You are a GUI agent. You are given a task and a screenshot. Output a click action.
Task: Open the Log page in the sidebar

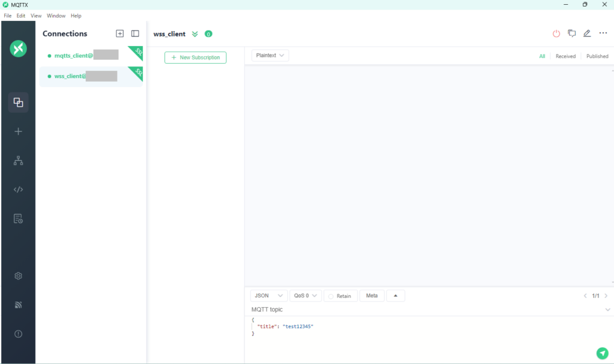click(18, 218)
